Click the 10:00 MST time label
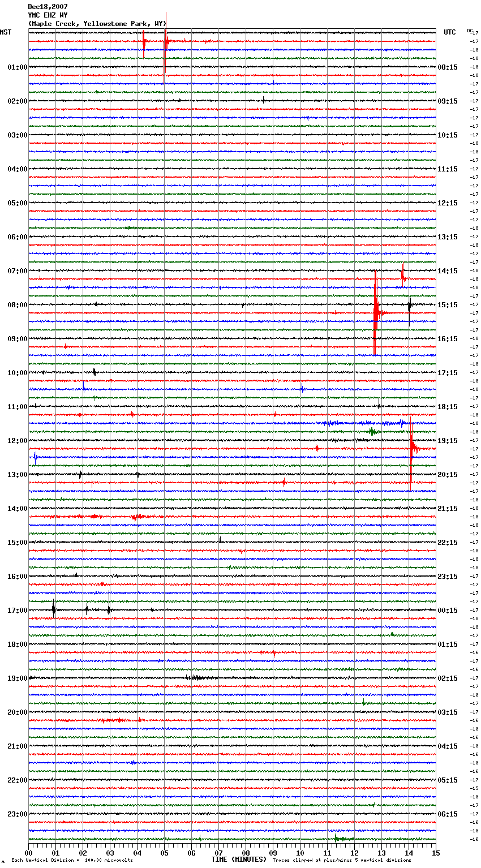The width and height of the screenshot is (481, 868). (18, 373)
